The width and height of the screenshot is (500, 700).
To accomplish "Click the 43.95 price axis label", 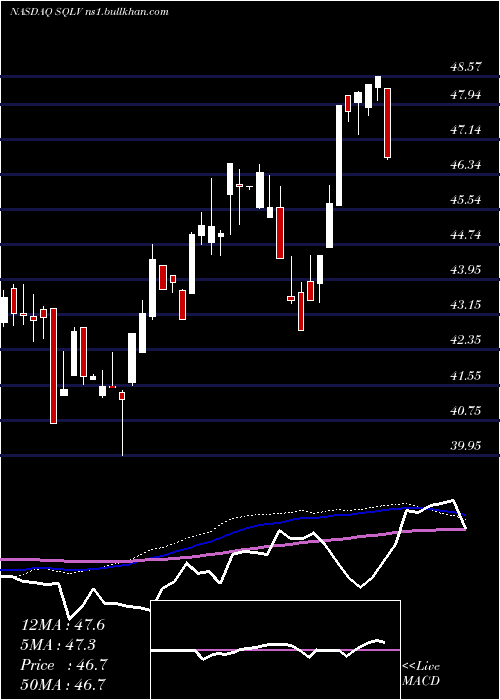I will [466, 270].
